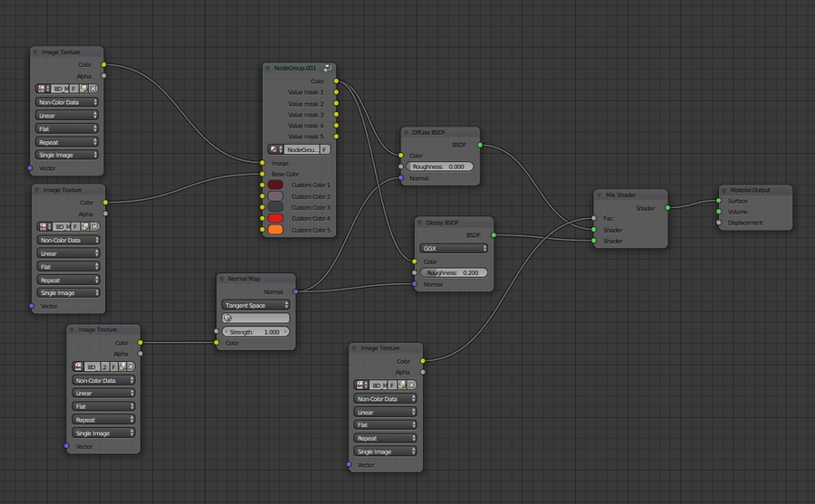Browse image icon in the Image Texture feeding Normal Map
Screen dimensions: 815x504
click(78, 366)
